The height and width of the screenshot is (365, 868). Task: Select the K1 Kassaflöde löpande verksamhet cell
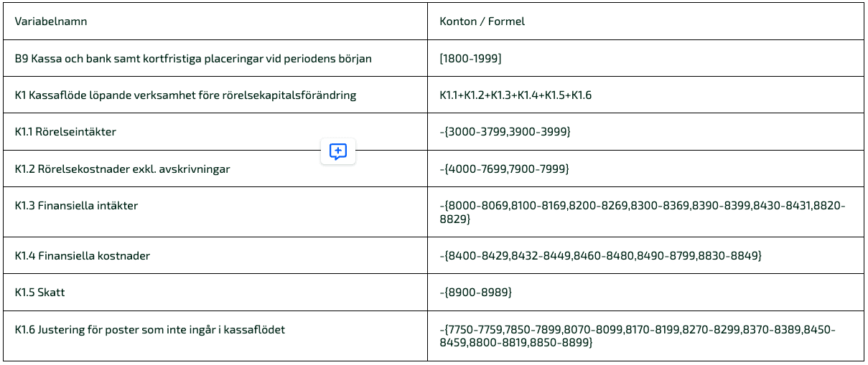[215, 95]
